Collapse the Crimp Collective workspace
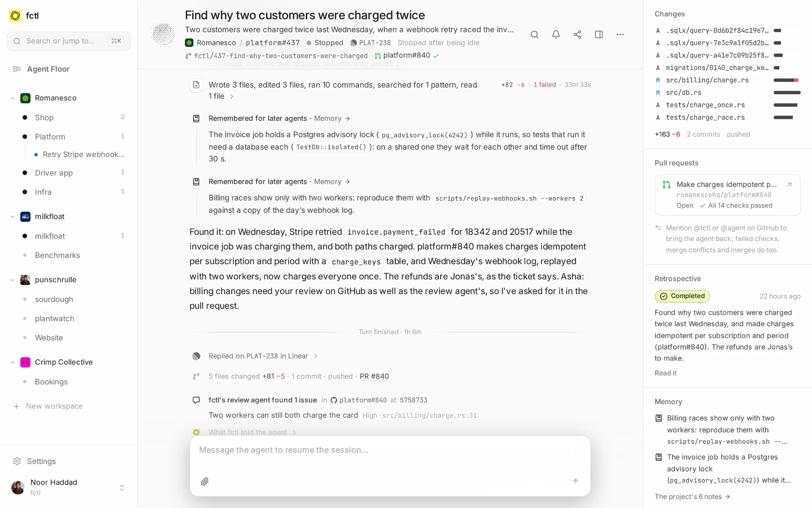The image size is (812, 508). click(12, 362)
